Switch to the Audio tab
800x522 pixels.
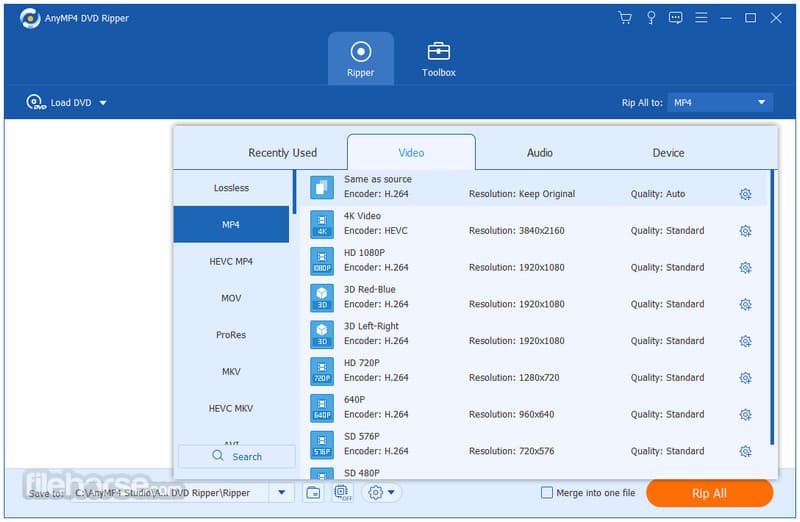click(540, 153)
